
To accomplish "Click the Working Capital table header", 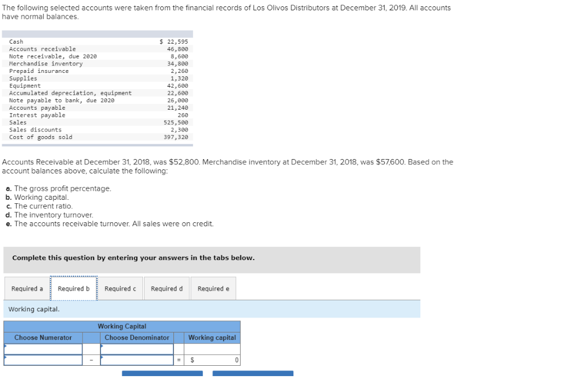I will pyautogui.click(x=122, y=326).
